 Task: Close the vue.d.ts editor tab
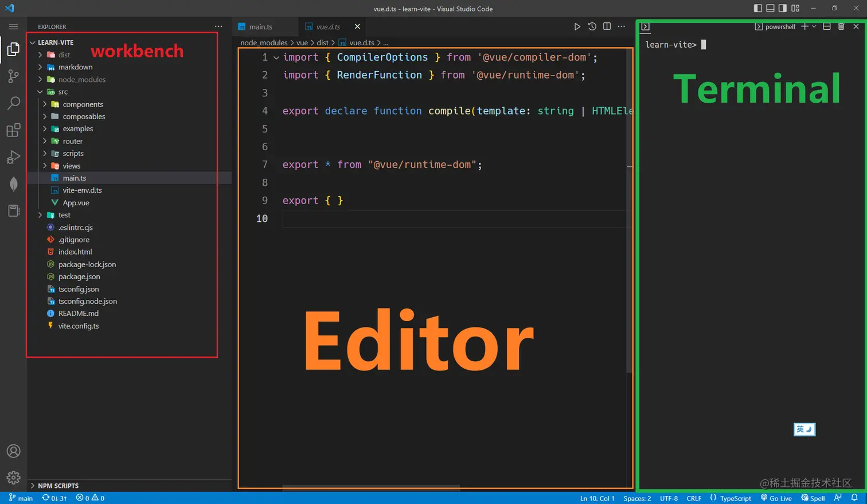(357, 26)
